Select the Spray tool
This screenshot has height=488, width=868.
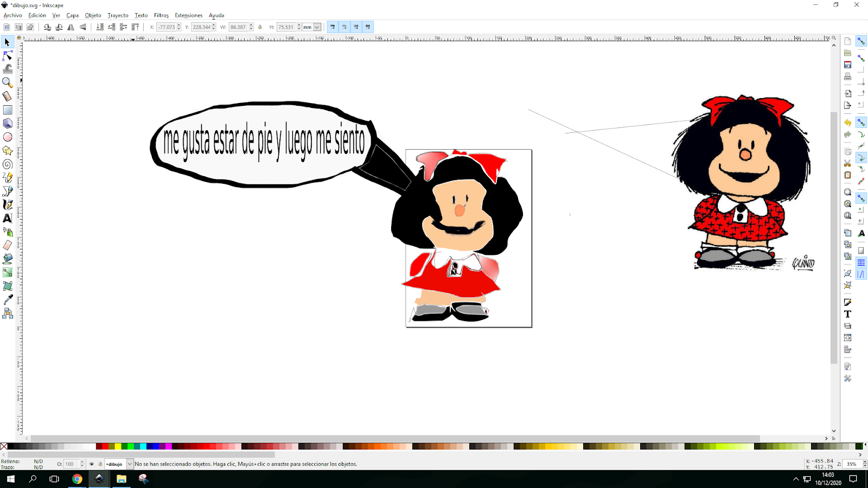click(8, 232)
